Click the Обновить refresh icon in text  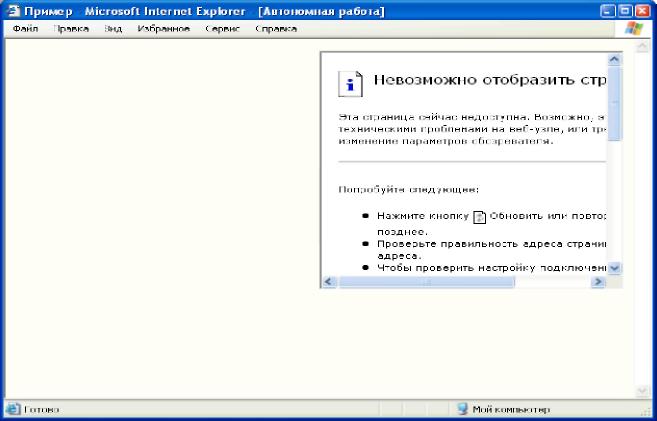479,217
